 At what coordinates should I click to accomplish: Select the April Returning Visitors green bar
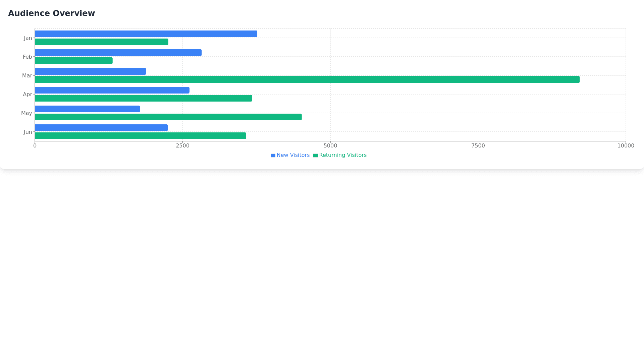click(x=143, y=98)
